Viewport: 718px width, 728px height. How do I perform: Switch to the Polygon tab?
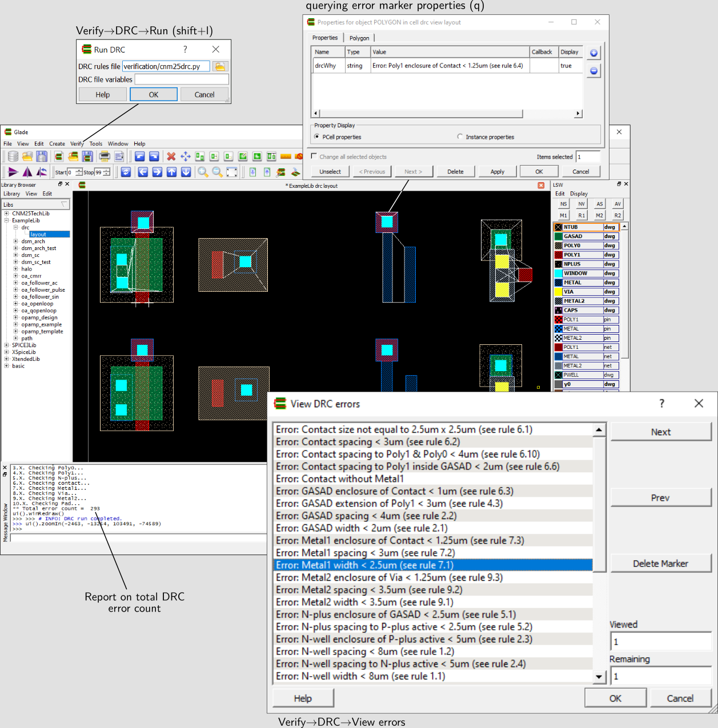click(x=359, y=38)
